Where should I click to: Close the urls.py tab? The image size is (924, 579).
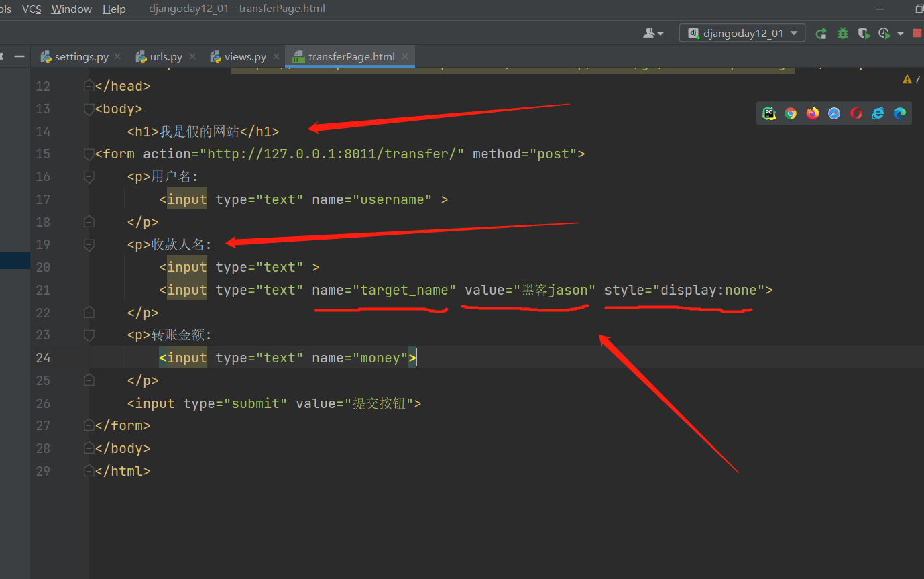[191, 57]
